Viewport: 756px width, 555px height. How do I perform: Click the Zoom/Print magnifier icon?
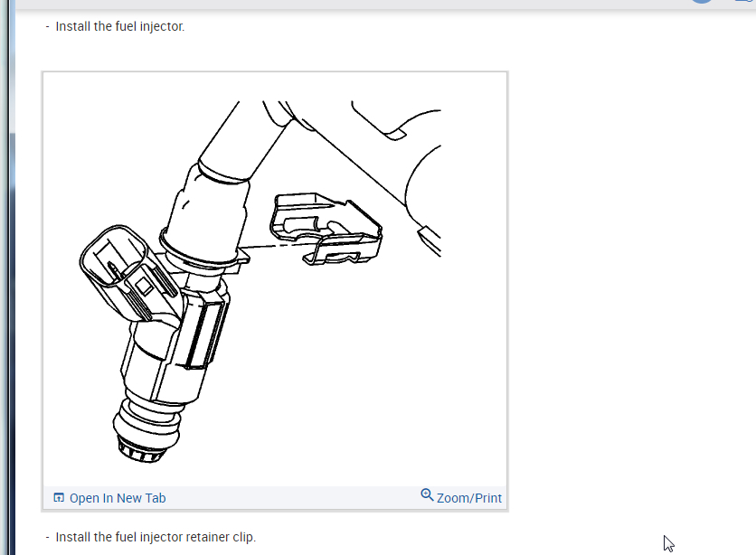pyautogui.click(x=427, y=494)
